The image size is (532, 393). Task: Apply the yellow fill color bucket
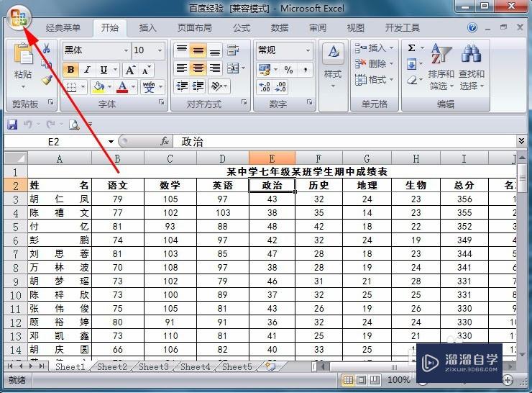[98, 87]
